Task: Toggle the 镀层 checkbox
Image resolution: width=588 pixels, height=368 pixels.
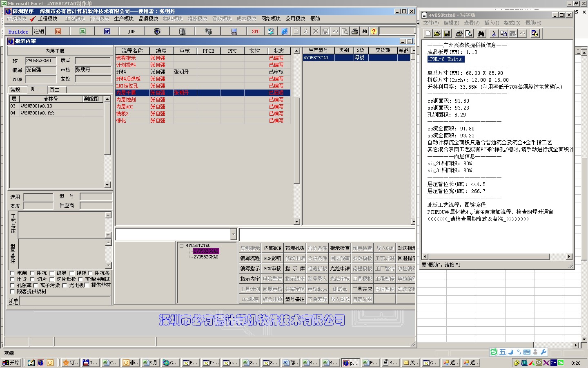Action: click(x=52, y=273)
